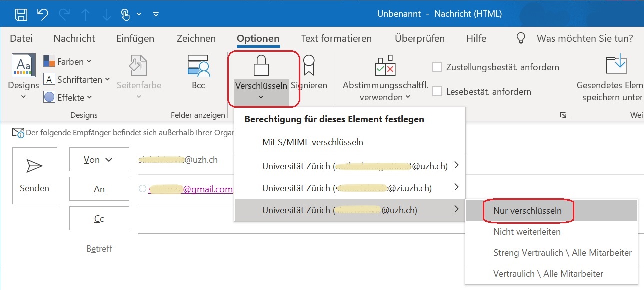Expand the Farben dropdown
644x290 pixels.
coord(68,61)
